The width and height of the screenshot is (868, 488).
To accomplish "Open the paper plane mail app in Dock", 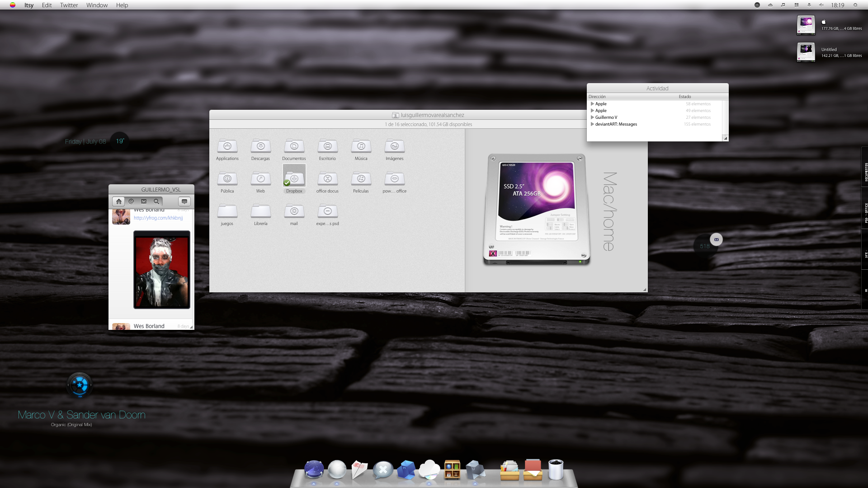I will coord(359,470).
